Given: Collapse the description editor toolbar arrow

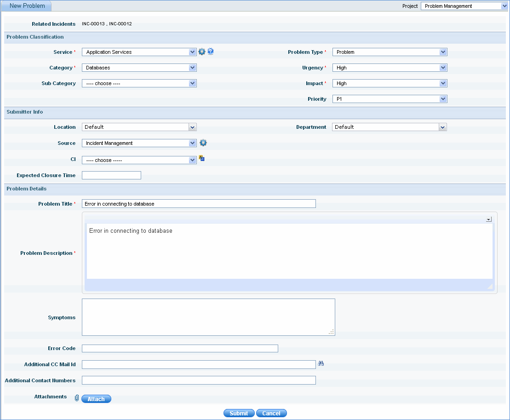Looking at the screenshot, I should click(488, 220).
